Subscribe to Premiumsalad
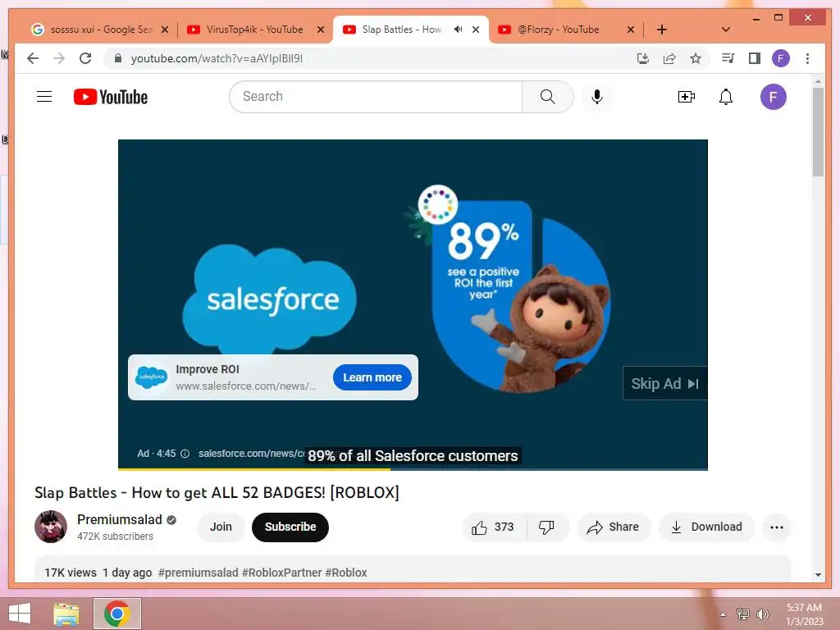Image resolution: width=840 pixels, height=630 pixels. [290, 527]
